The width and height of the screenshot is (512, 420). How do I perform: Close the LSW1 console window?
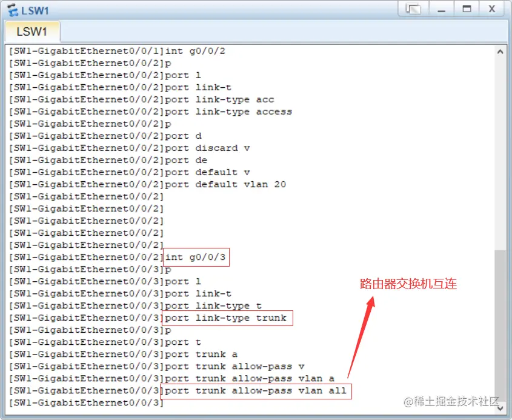(x=492, y=8)
